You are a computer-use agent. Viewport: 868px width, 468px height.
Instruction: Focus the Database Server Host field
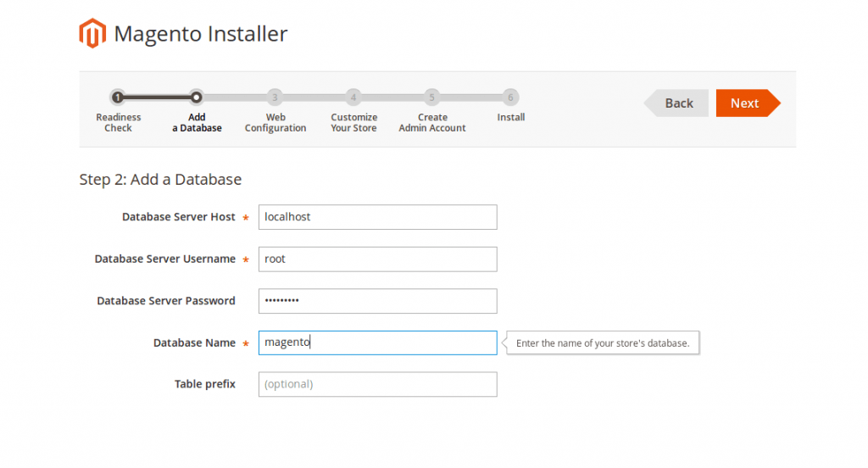pyautogui.click(x=377, y=217)
